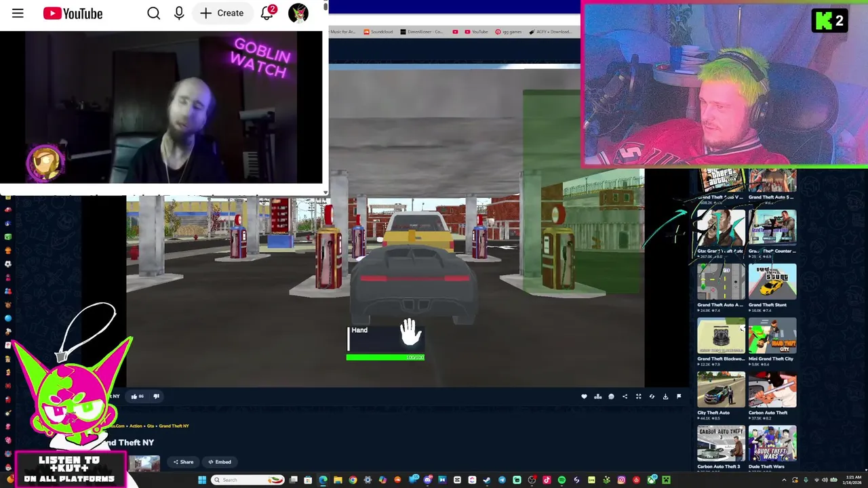Open File Explorer from the taskbar
Image resolution: width=868 pixels, height=488 pixels.
coord(338,480)
